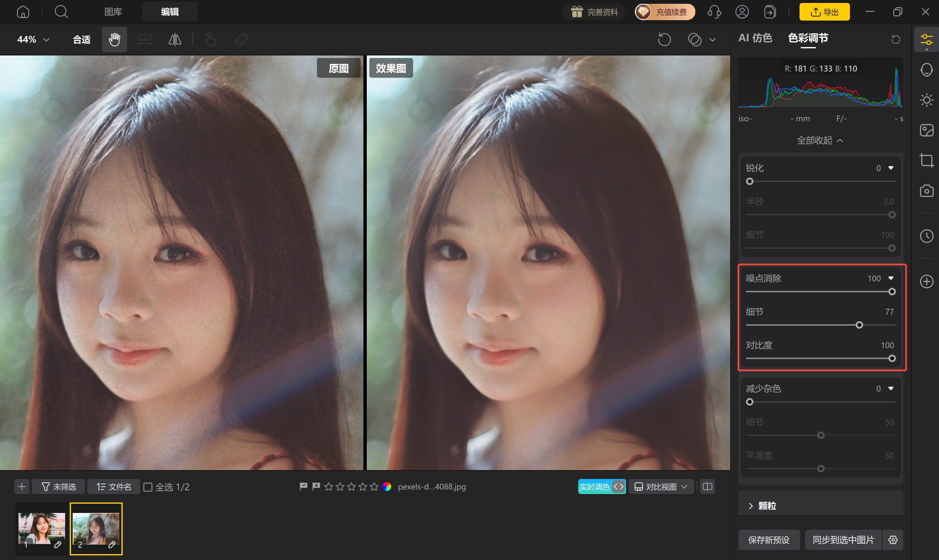Click the customer service headset icon
Image resolution: width=939 pixels, height=560 pixels.
(714, 12)
